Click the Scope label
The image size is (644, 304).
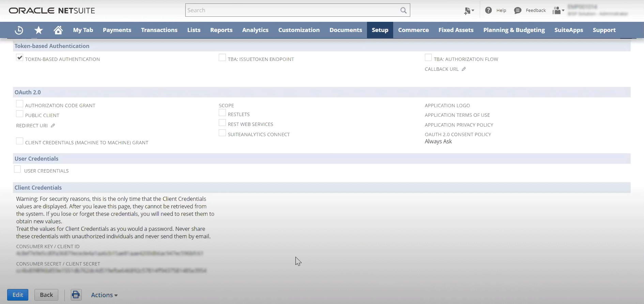click(226, 106)
